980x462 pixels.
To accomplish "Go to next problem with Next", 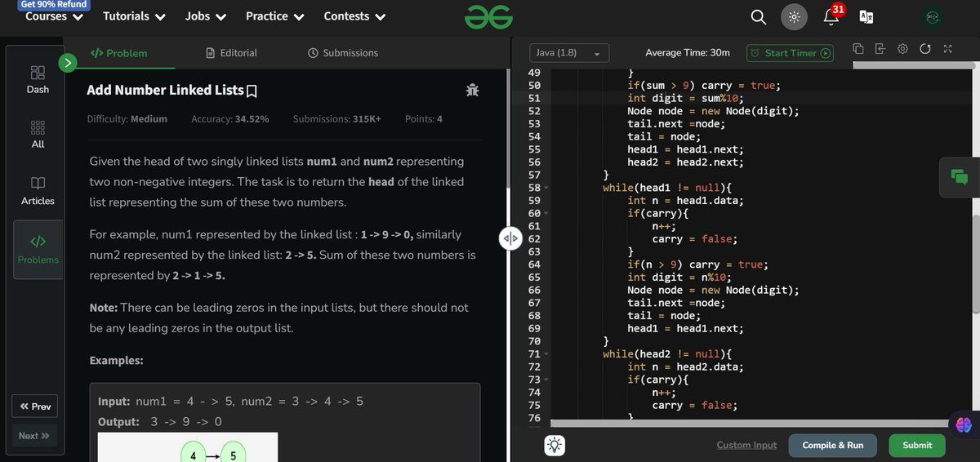I will click(35, 436).
